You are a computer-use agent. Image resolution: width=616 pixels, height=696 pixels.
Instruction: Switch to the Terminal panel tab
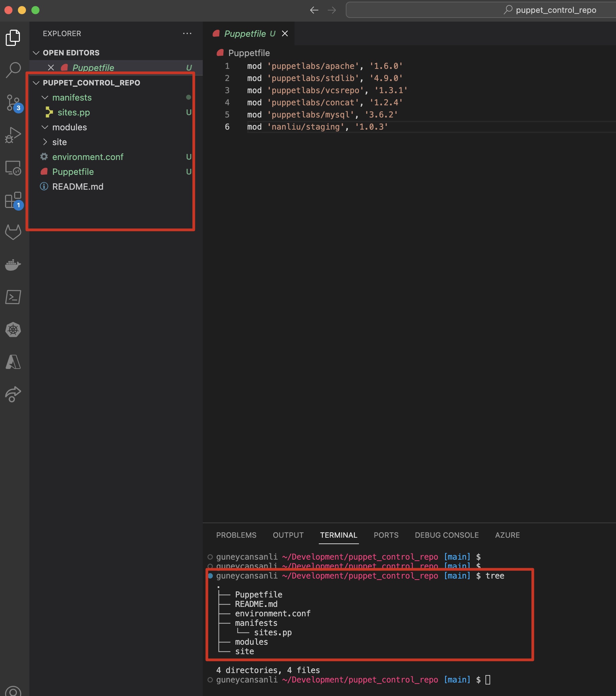point(339,535)
